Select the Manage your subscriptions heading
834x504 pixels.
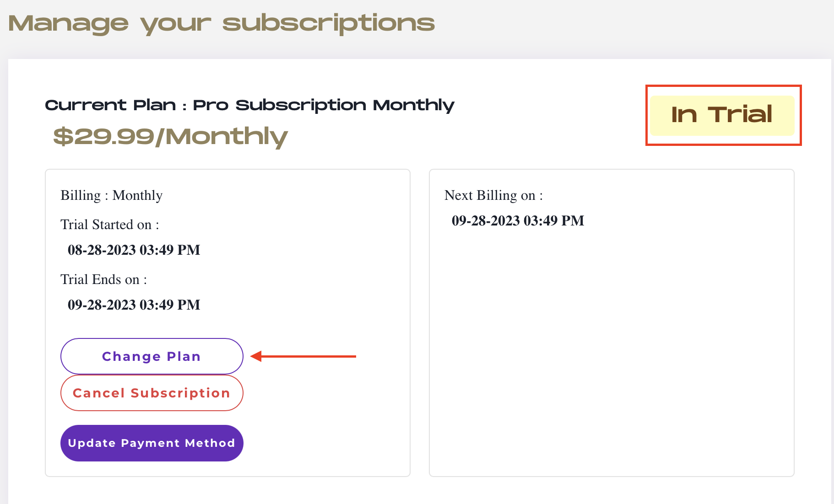222,23
